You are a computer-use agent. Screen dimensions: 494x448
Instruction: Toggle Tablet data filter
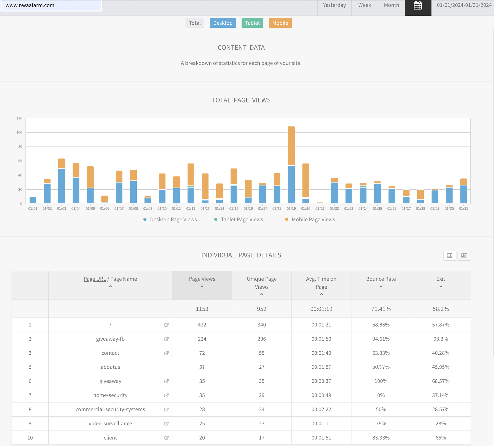252,23
